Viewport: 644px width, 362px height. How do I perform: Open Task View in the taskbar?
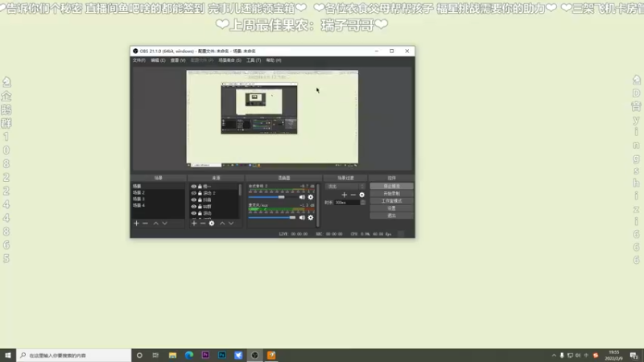pyautogui.click(x=155, y=356)
